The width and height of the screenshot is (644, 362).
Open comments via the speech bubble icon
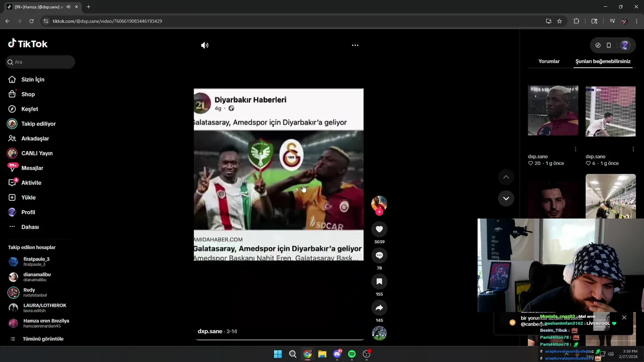pos(379,255)
